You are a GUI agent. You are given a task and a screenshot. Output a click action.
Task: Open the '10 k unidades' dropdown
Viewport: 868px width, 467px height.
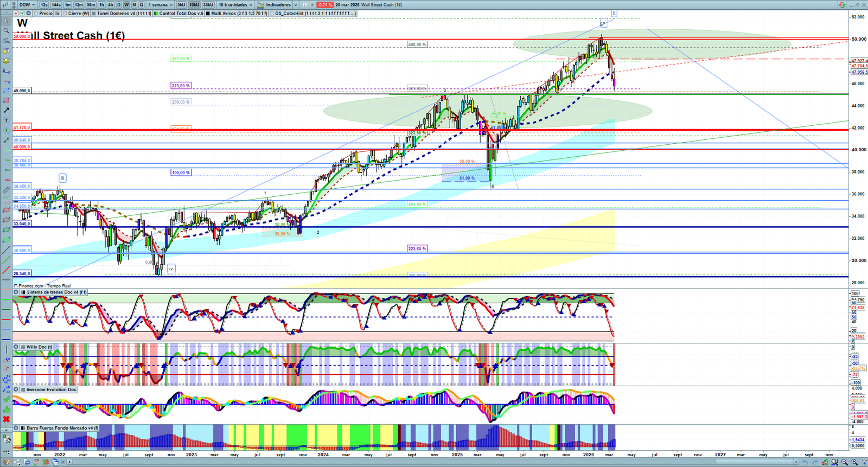[x=235, y=4]
